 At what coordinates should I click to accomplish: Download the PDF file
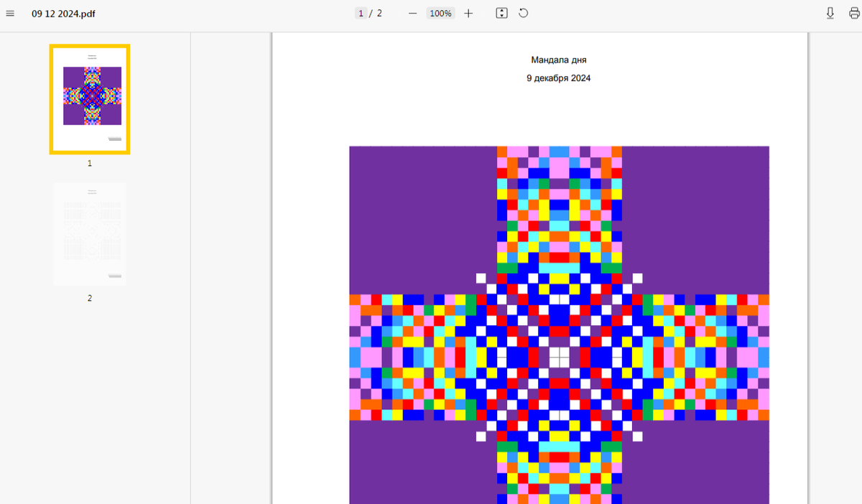[830, 13]
